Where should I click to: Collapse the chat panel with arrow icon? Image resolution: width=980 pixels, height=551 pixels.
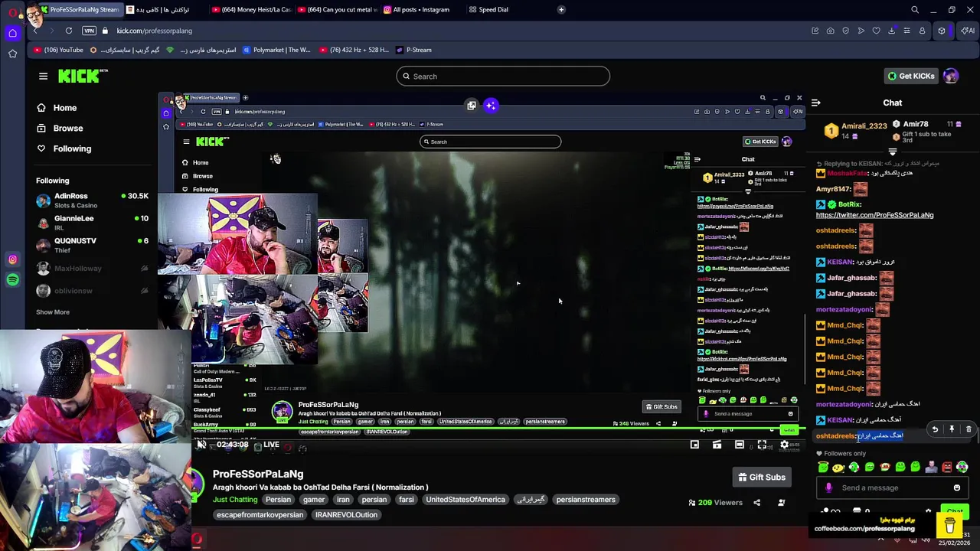(x=816, y=103)
